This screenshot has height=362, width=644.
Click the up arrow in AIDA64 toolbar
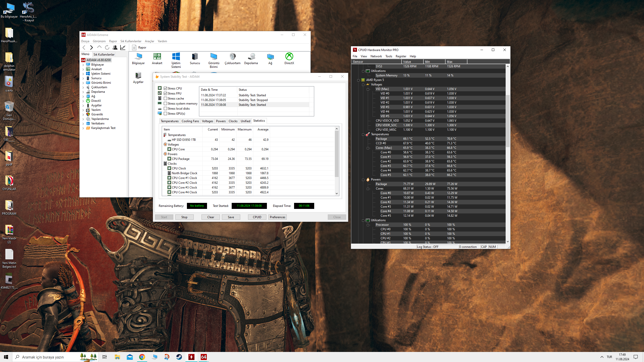click(99, 47)
